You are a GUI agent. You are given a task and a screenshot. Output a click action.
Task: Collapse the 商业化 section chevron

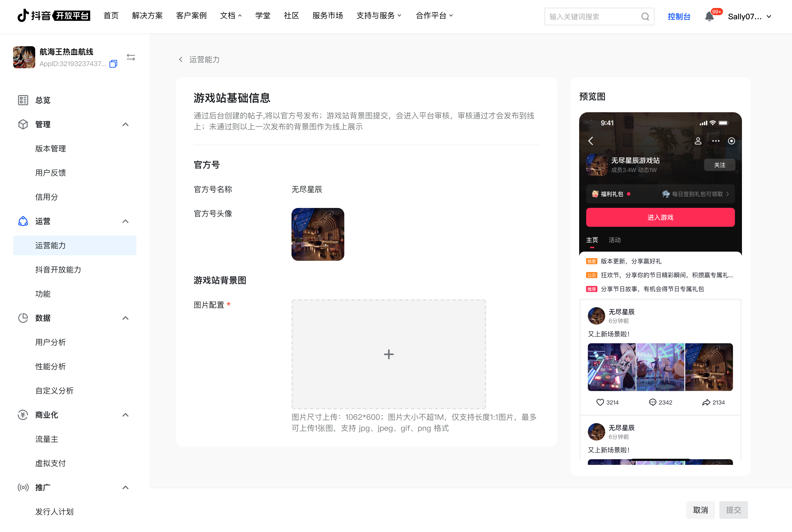[x=125, y=415]
